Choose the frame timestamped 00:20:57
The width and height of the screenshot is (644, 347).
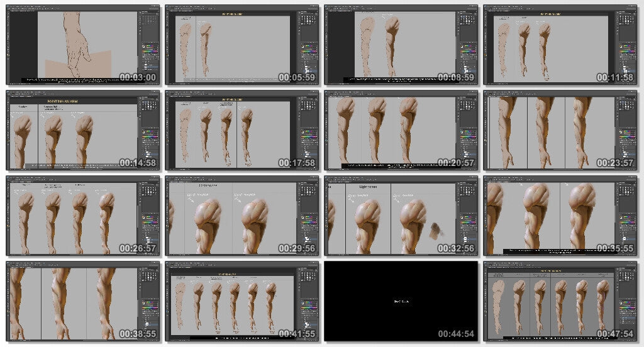401,130
